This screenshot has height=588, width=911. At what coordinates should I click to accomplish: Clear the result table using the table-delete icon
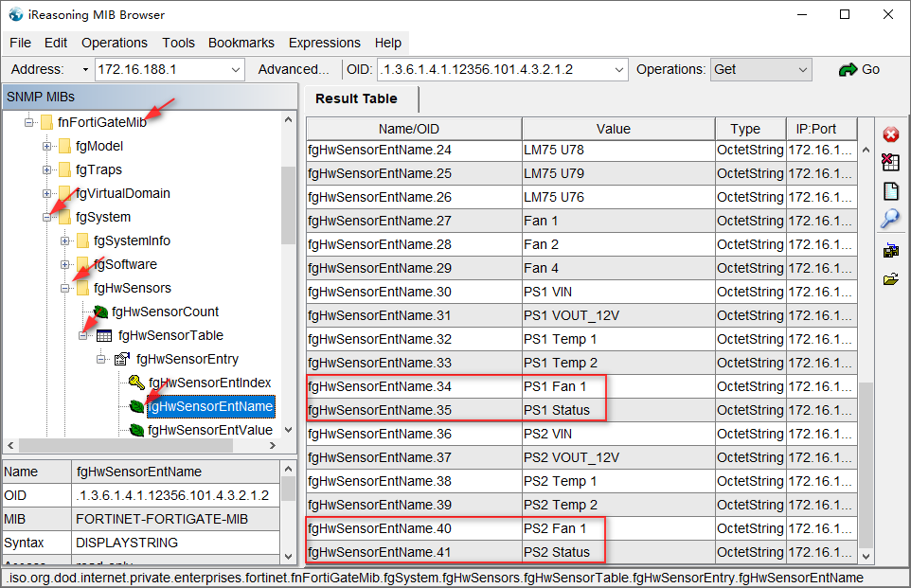pos(890,162)
